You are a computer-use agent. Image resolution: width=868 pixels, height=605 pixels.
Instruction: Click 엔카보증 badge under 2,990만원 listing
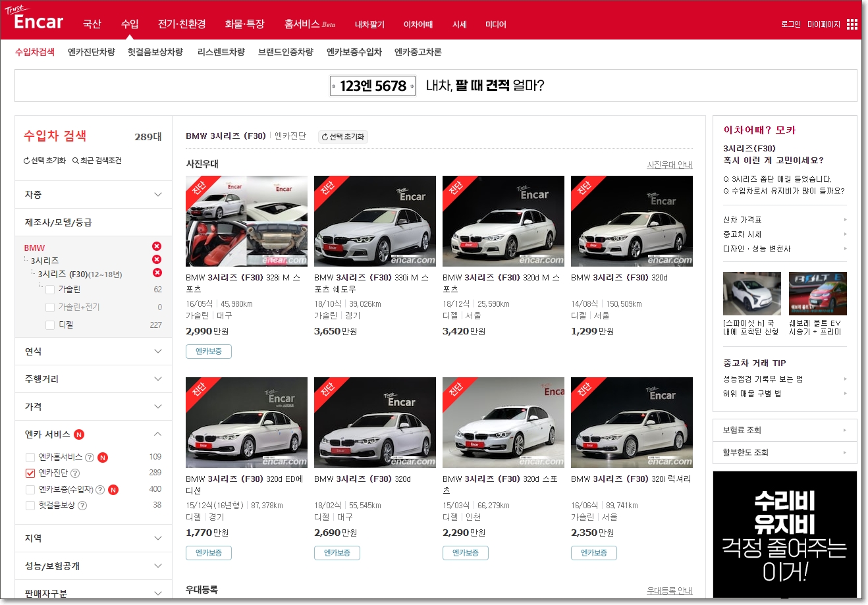click(x=209, y=352)
